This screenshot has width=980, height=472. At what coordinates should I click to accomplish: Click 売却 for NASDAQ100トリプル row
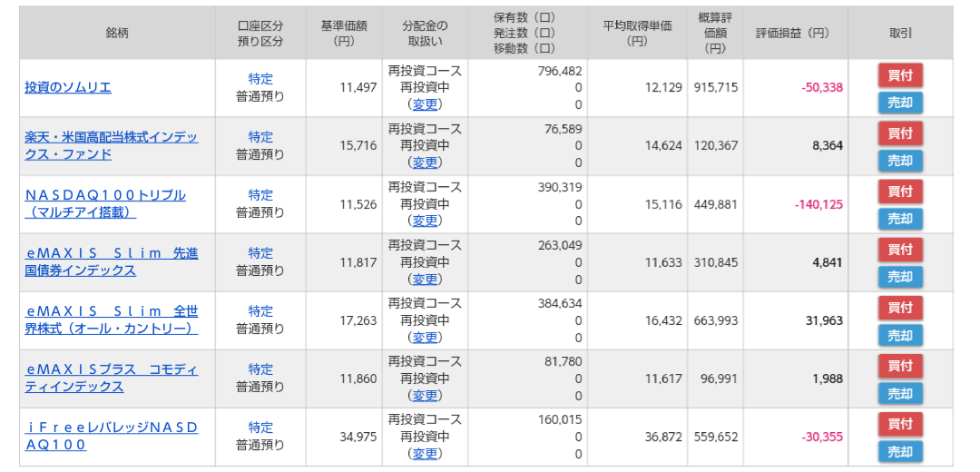click(900, 220)
